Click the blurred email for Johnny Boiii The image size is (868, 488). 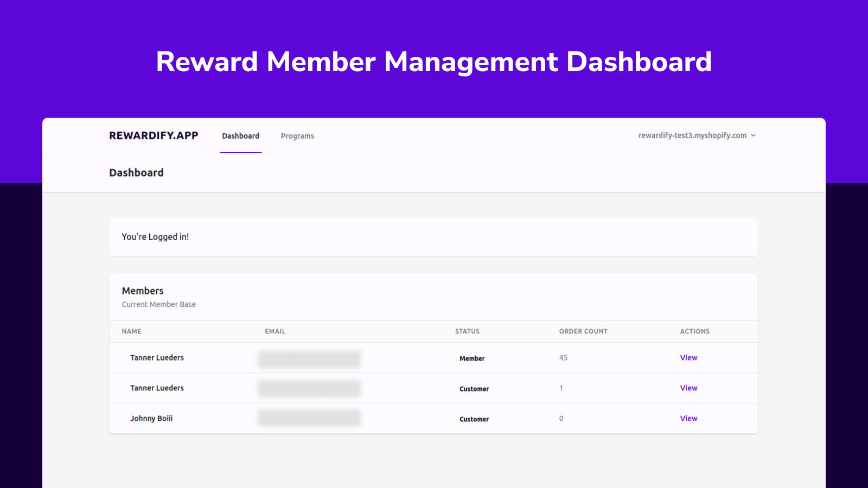[x=309, y=418]
